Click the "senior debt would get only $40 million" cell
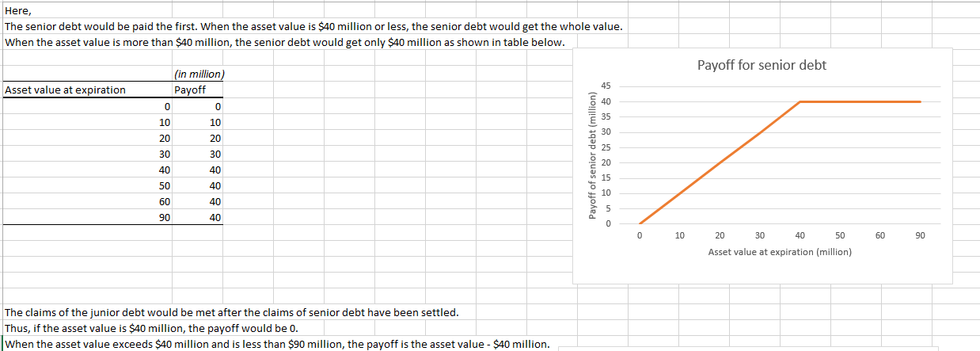 [285, 42]
